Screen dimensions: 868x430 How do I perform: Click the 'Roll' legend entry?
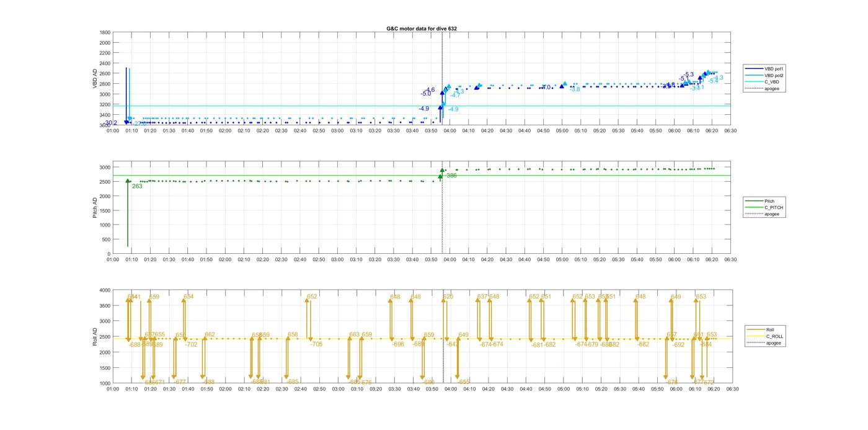click(770, 329)
